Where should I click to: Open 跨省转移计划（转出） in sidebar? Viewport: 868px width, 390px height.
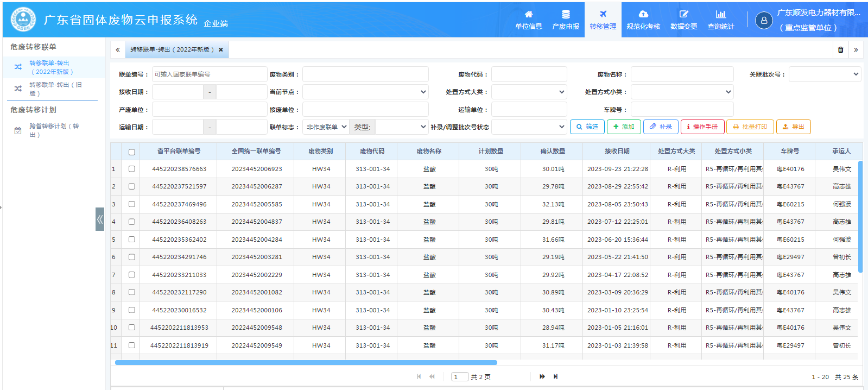[x=54, y=130]
